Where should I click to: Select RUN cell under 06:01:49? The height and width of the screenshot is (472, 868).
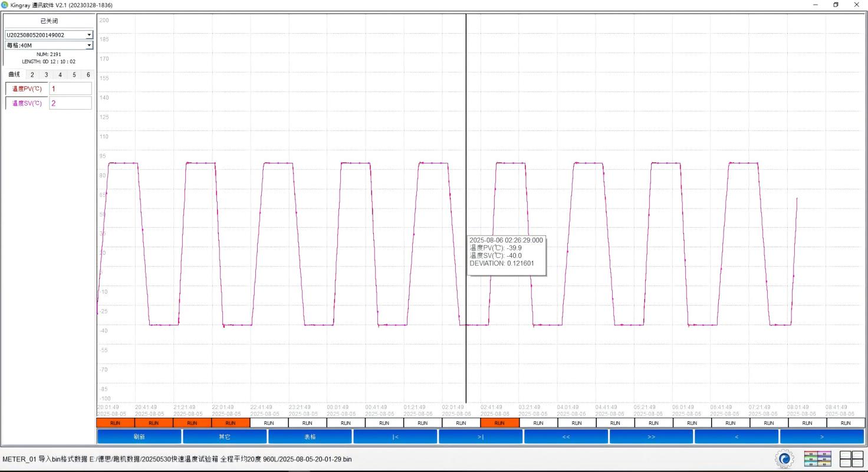(692, 423)
